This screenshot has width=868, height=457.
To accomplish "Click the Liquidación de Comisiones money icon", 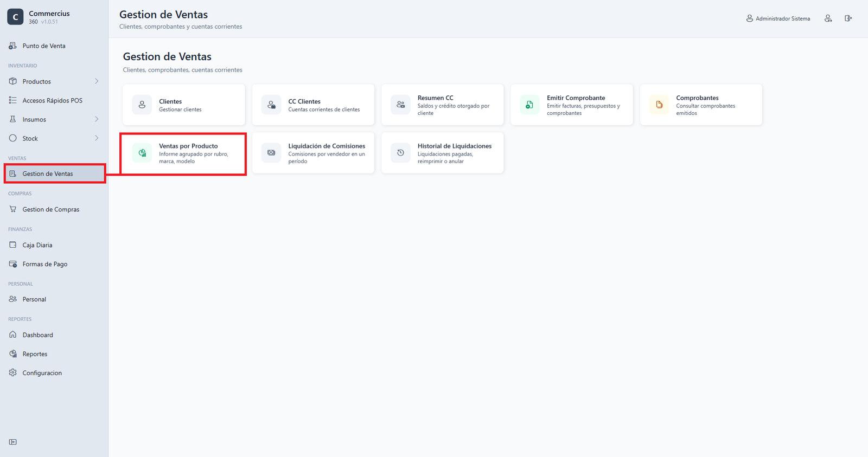I will tap(271, 153).
